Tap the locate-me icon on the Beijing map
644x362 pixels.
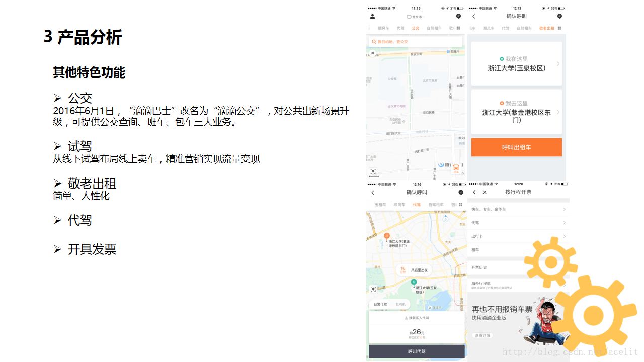[373, 171]
